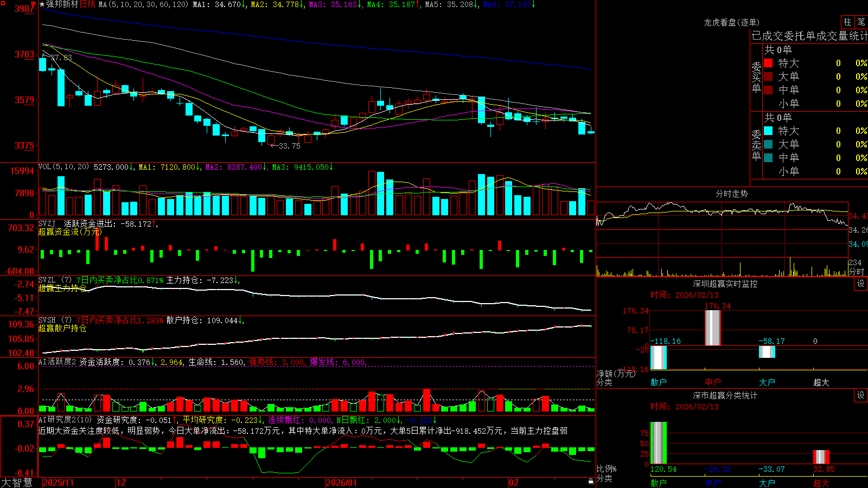Switch the panel to 柱 (bar) view
The width and height of the screenshot is (868, 488).
click(x=847, y=22)
